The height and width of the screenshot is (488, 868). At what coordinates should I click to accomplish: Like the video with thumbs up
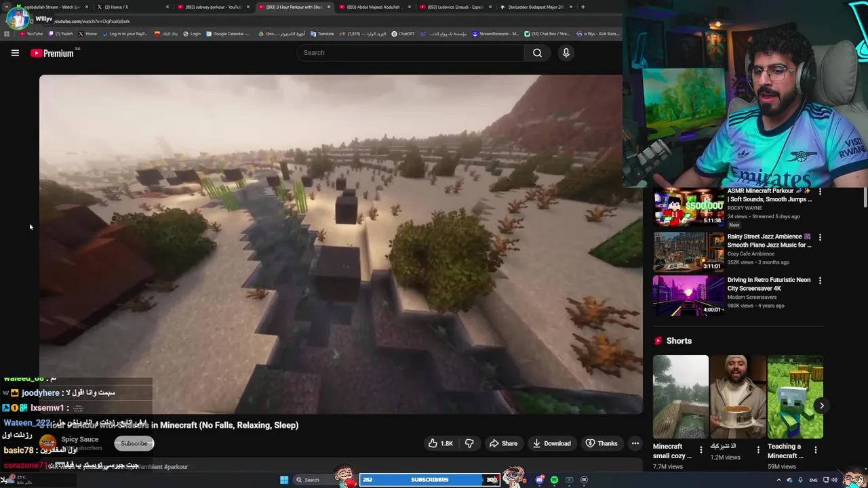[x=440, y=443]
